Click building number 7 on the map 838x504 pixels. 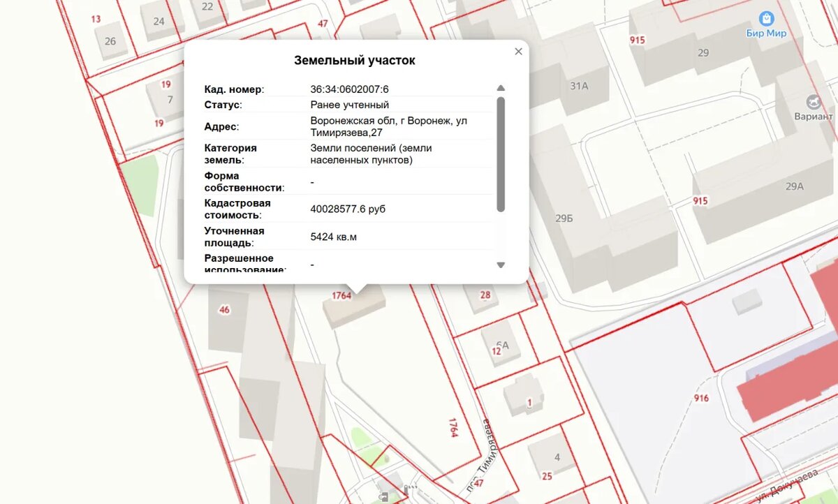pos(170,99)
